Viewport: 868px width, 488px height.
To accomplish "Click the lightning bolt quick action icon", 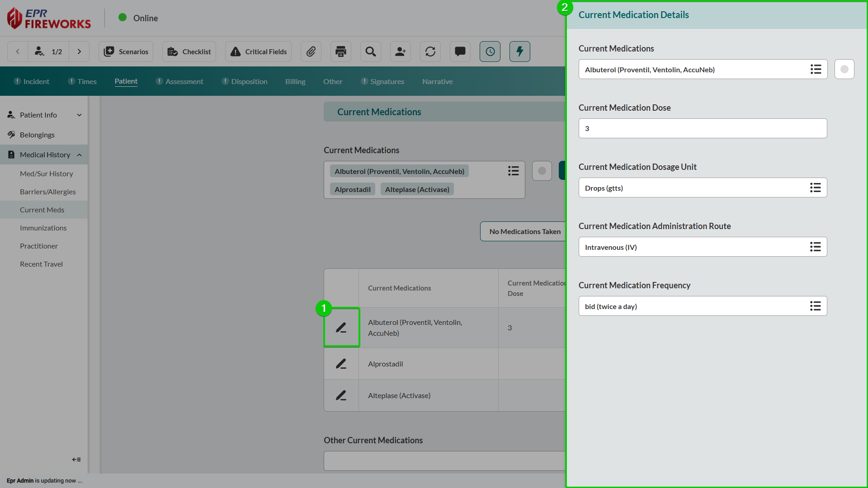I will tap(520, 52).
